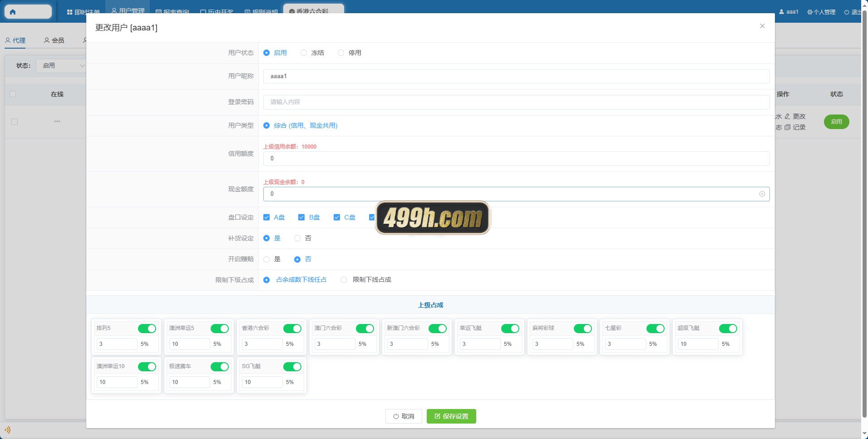Select the 香港六合彩 lottery tab
Viewport: 868px width, 439px height.
pos(313,11)
